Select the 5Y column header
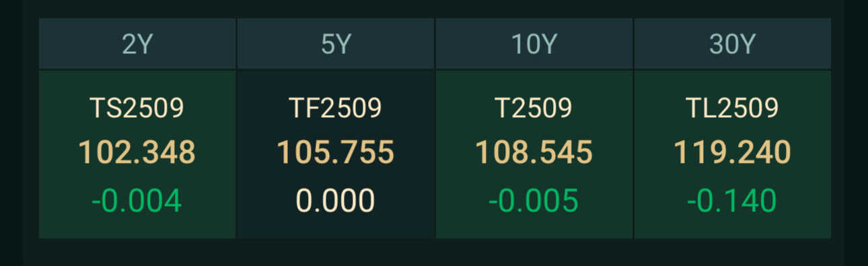Image resolution: width=868 pixels, height=266 pixels. 336,44
